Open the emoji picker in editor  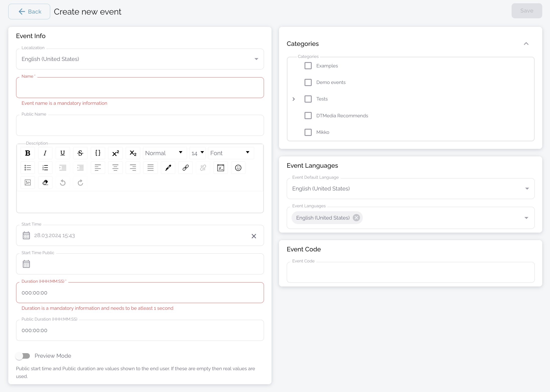point(238,168)
